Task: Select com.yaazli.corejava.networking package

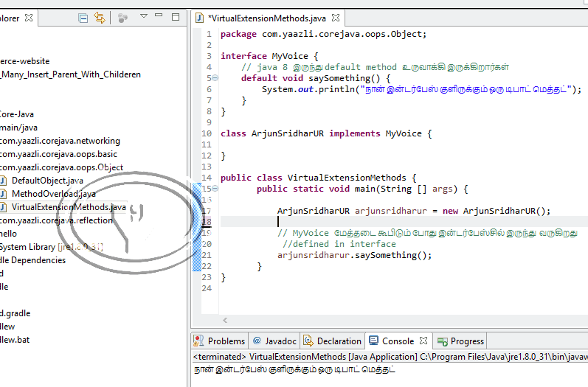Action: [x=60, y=141]
